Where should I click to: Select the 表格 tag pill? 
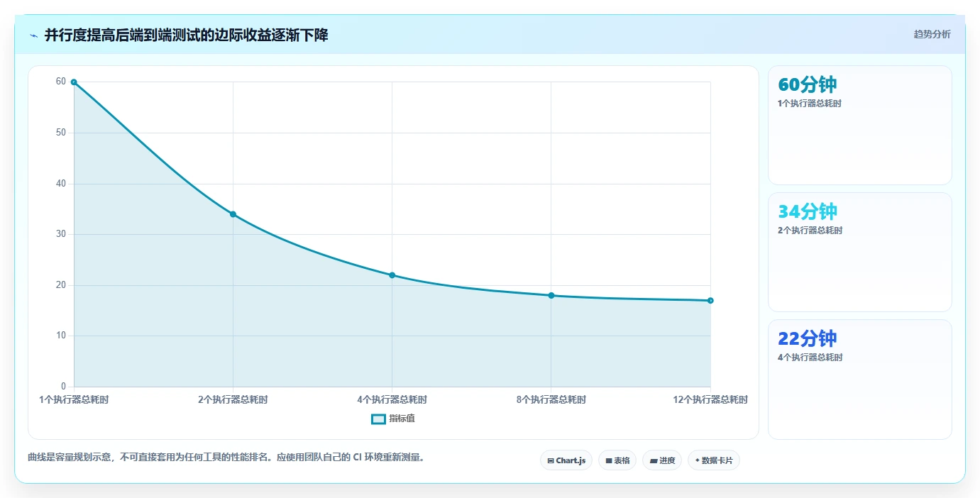coord(617,460)
